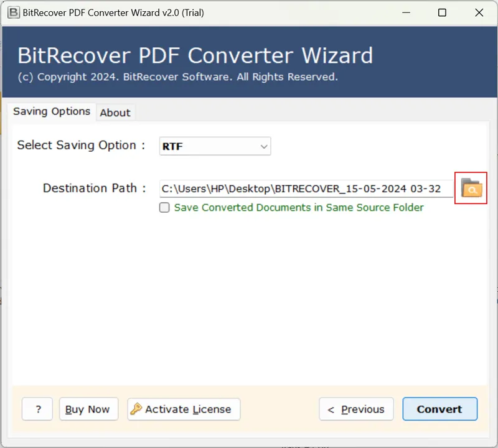Viewport: 498px width, 448px height.
Task: Click the question mark help button
Action: pyautogui.click(x=37, y=409)
